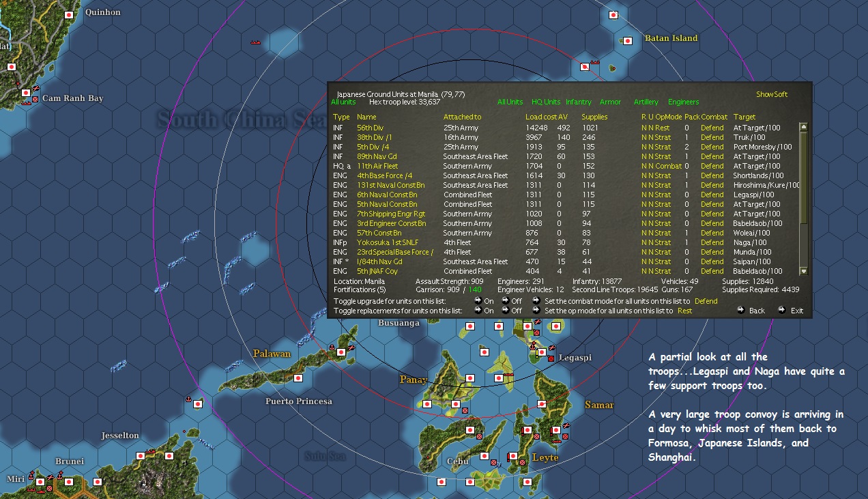Click the red ship icon in South China Sea
The image size is (868, 499).
[x=257, y=42]
